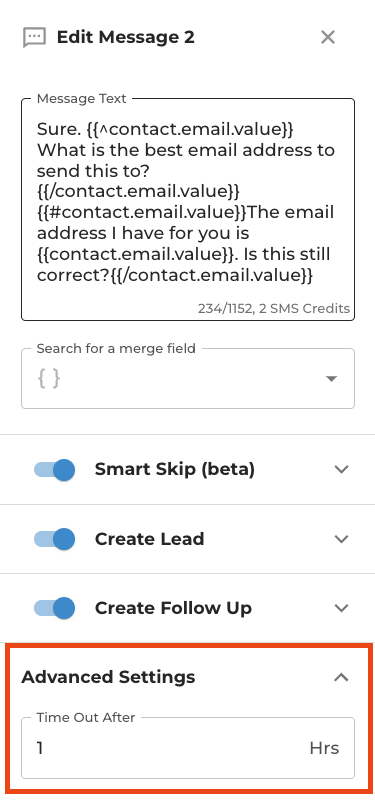
Task: Click the Search for a merge field box
Action: 188,379
